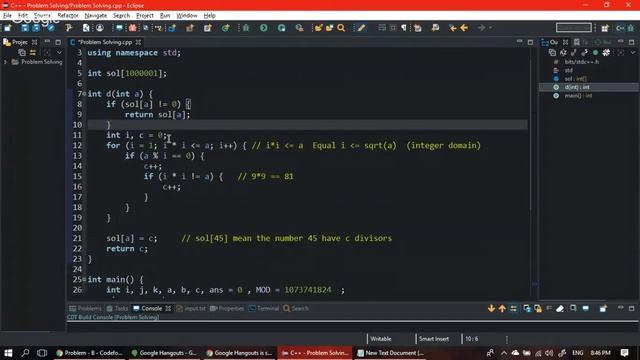Open the Help menu
This screenshot has width=640, height=360.
pos(209,16)
